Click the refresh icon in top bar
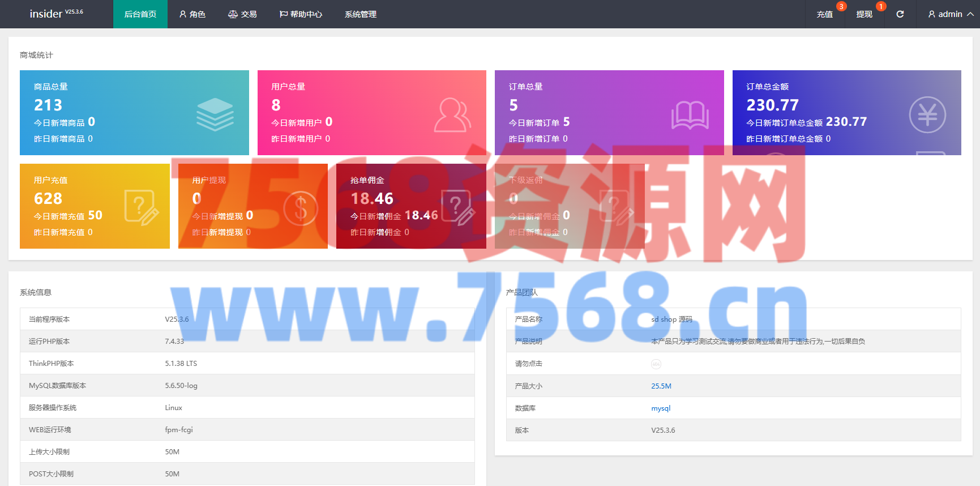 click(x=900, y=14)
